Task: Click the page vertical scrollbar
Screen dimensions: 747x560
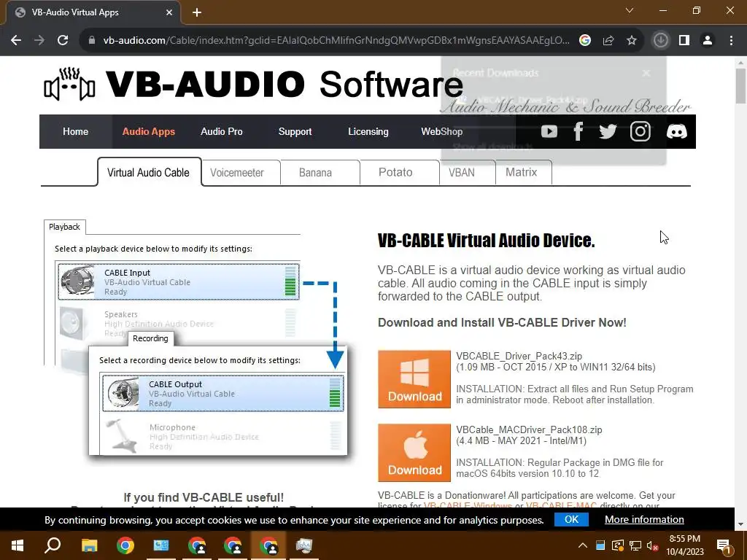Action: pyautogui.click(x=740, y=86)
